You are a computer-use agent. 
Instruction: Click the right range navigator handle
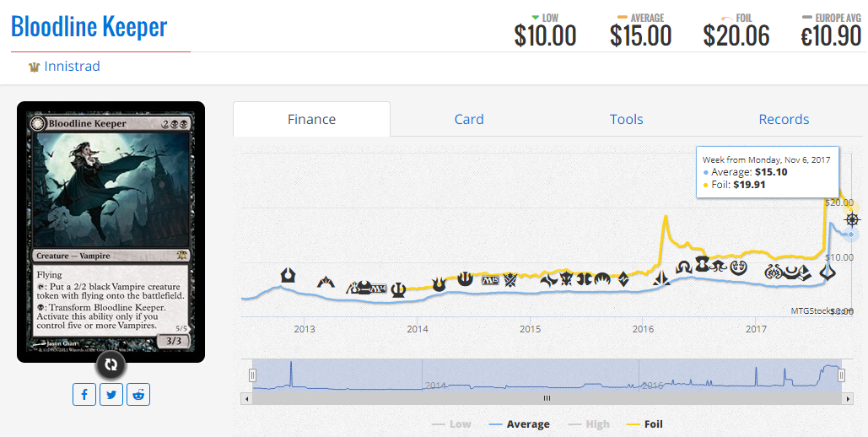pyautogui.click(x=842, y=375)
